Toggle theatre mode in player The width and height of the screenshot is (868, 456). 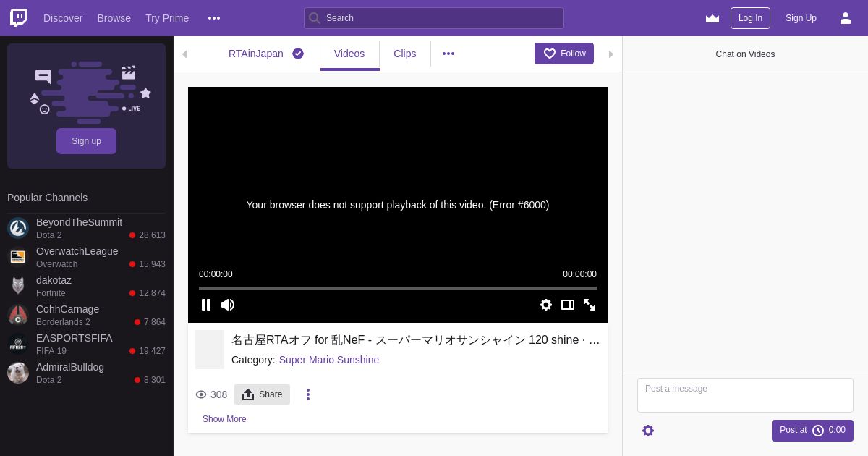click(x=568, y=305)
